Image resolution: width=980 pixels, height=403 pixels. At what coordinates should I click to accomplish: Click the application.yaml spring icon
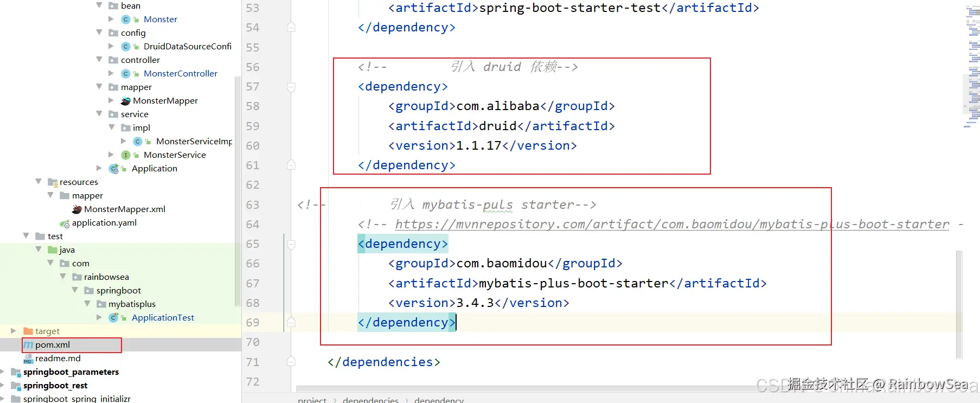[x=65, y=223]
